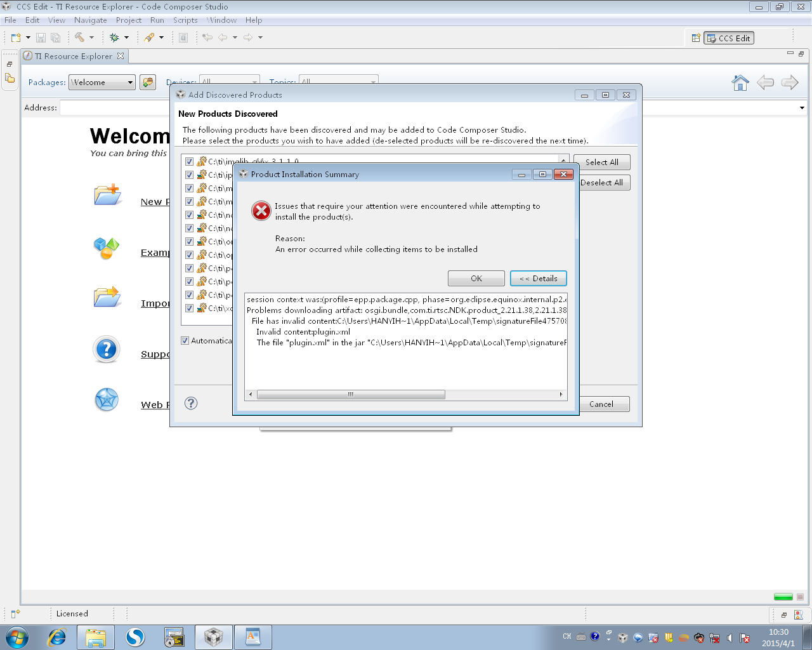Click the right scroll arrow in error details

(x=561, y=394)
